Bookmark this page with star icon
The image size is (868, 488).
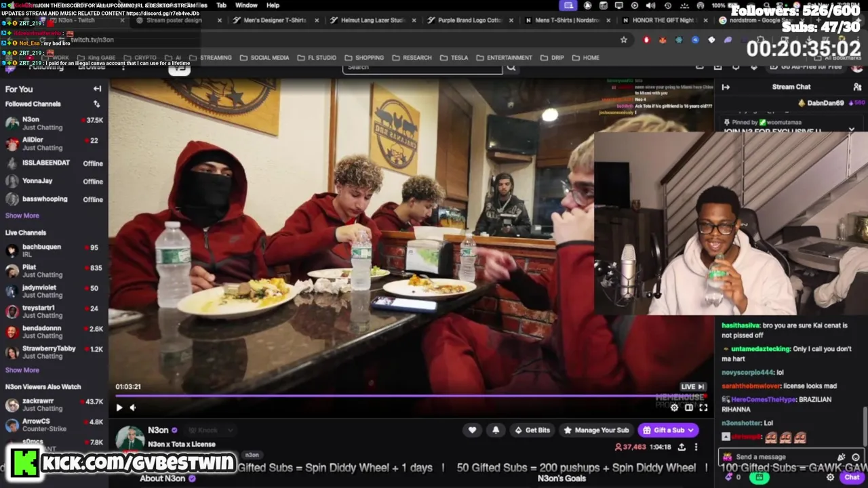pyautogui.click(x=624, y=40)
